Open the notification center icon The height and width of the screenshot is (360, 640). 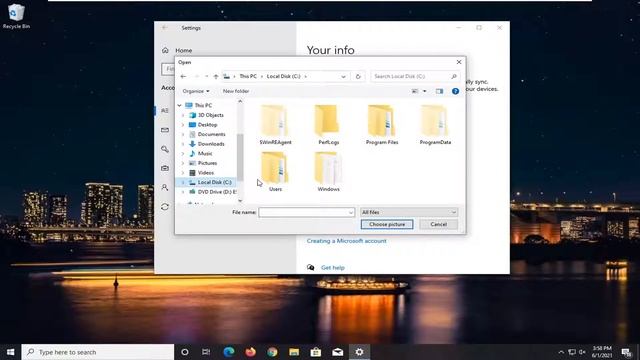click(627, 352)
